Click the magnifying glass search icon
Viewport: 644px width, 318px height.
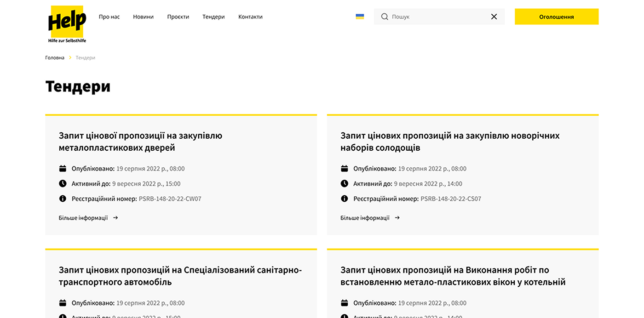(x=385, y=17)
